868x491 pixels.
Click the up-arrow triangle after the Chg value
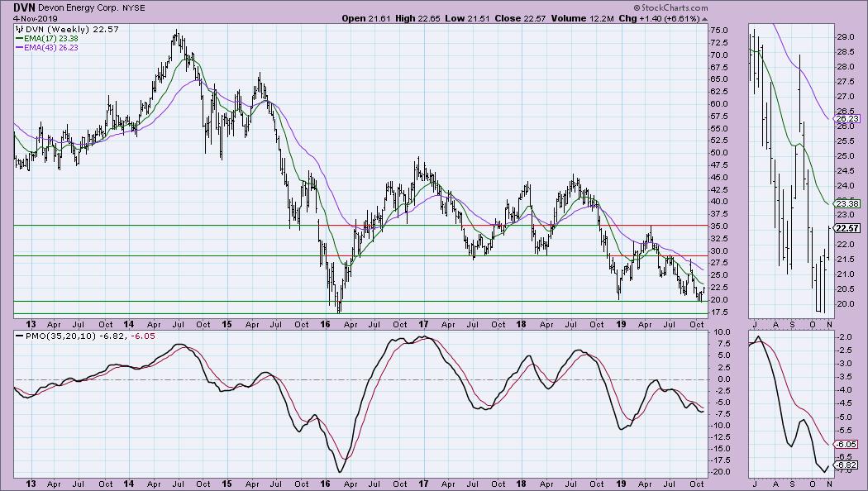click(704, 18)
